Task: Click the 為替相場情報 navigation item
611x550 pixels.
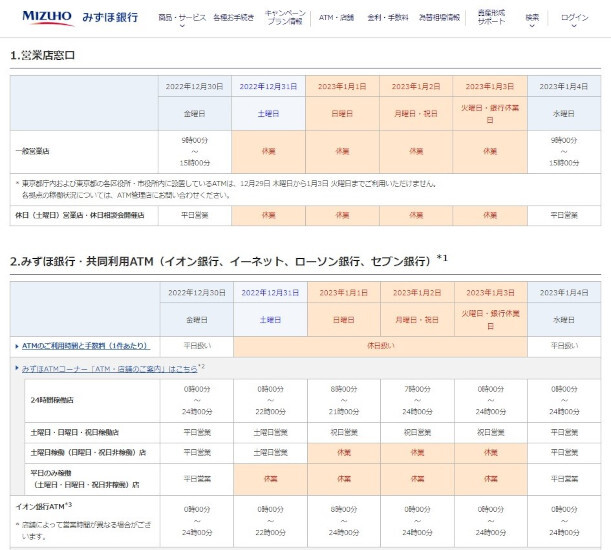Action: point(438,18)
